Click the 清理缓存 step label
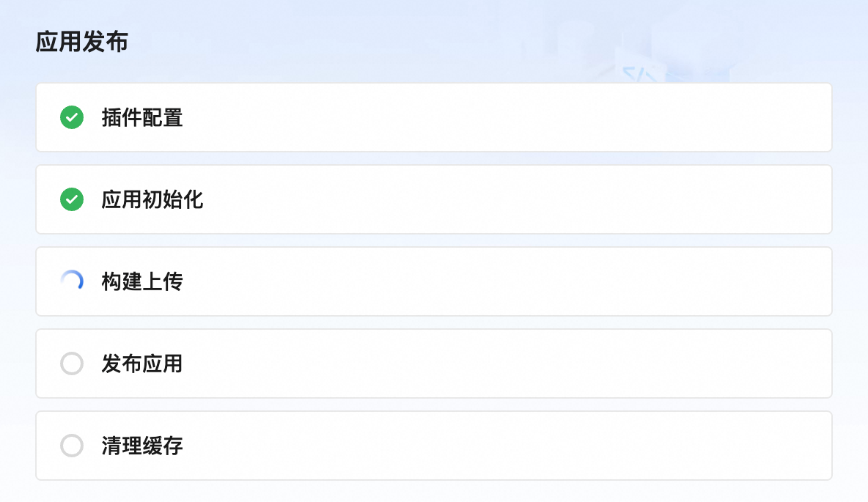Image resolution: width=868 pixels, height=502 pixels. click(x=142, y=446)
